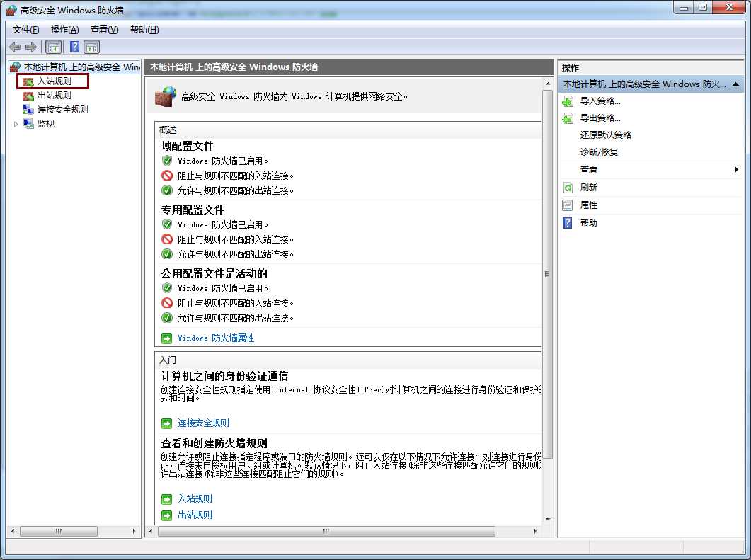Select 出站规则 in the left tree
This screenshot has height=560, width=751.
click(x=54, y=96)
